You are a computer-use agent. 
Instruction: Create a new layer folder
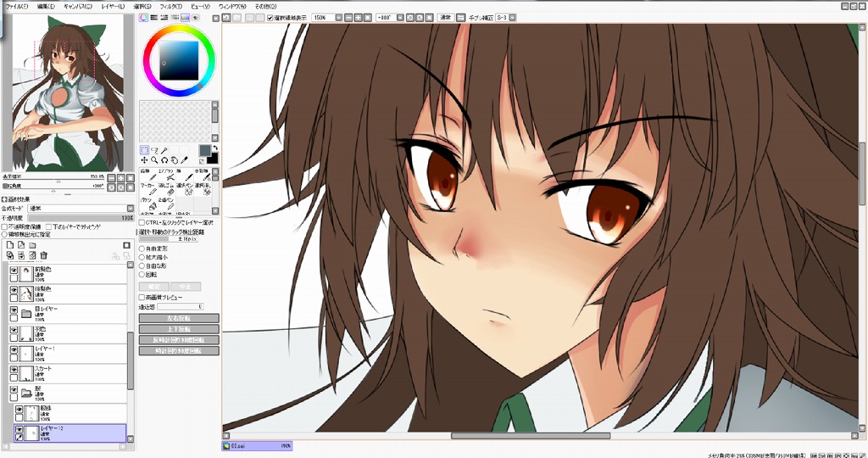point(33,245)
